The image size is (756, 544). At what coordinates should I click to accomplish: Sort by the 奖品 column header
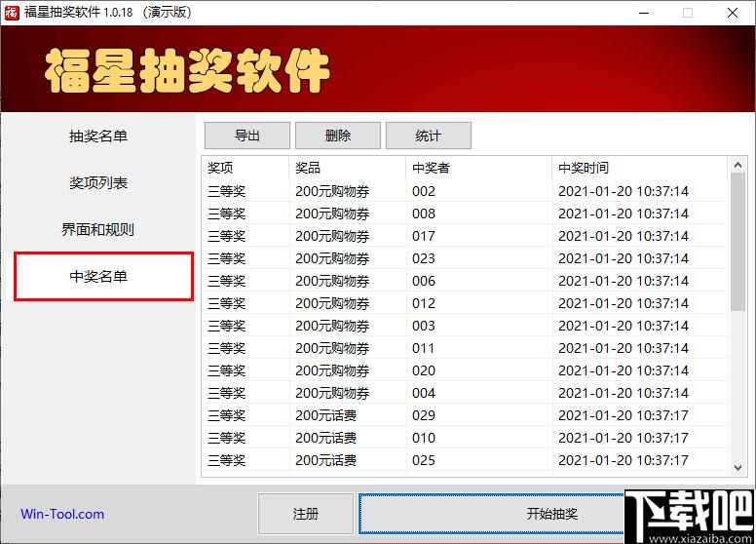347,168
